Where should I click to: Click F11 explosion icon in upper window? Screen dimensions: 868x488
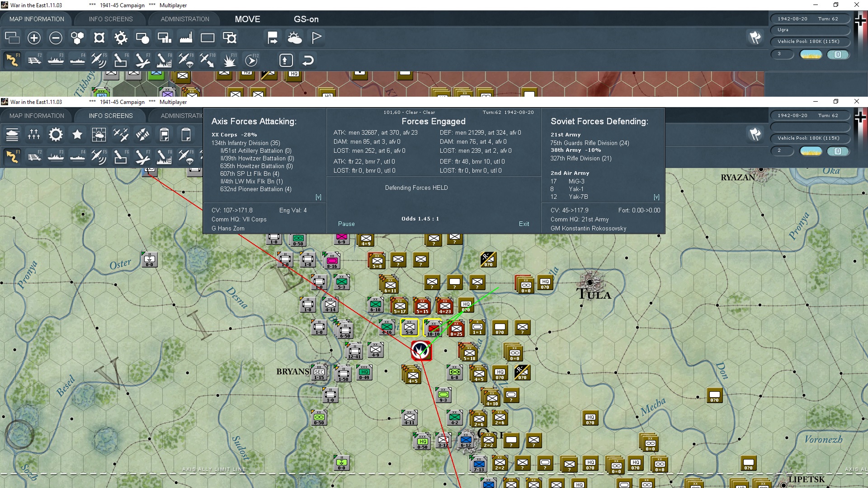(230, 60)
